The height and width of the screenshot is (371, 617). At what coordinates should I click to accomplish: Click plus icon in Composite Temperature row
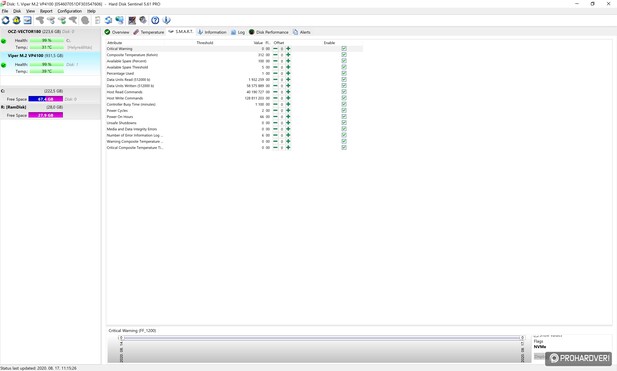point(288,55)
